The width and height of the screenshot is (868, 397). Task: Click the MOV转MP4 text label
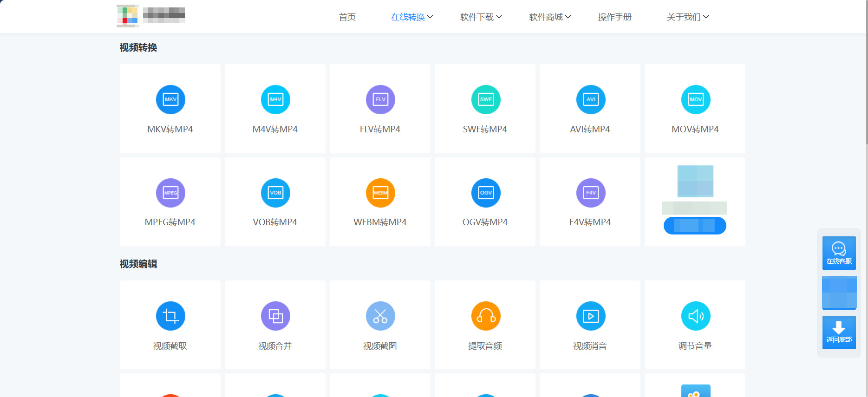(695, 130)
